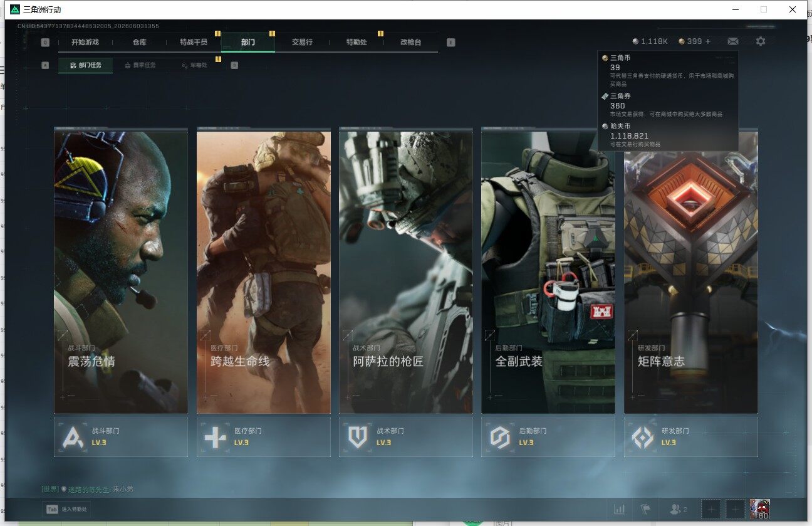Switch to 仓库 tab
Image resolution: width=812 pixels, height=526 pixels.
(x=139, y=42)
